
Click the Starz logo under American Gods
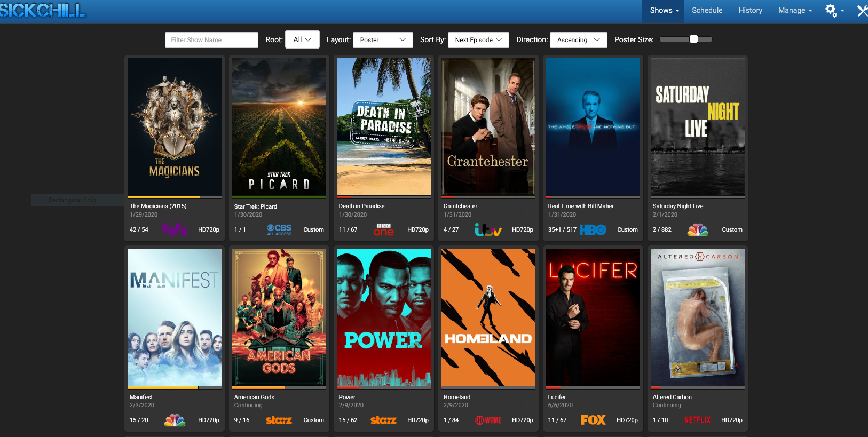pyautogui.click(x=279, y=420)
